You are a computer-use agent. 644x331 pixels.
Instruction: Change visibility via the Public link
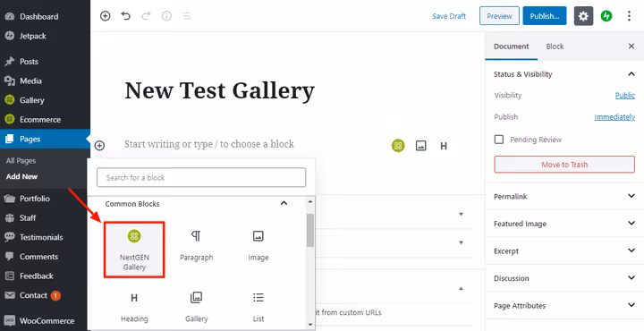point(624,96)
